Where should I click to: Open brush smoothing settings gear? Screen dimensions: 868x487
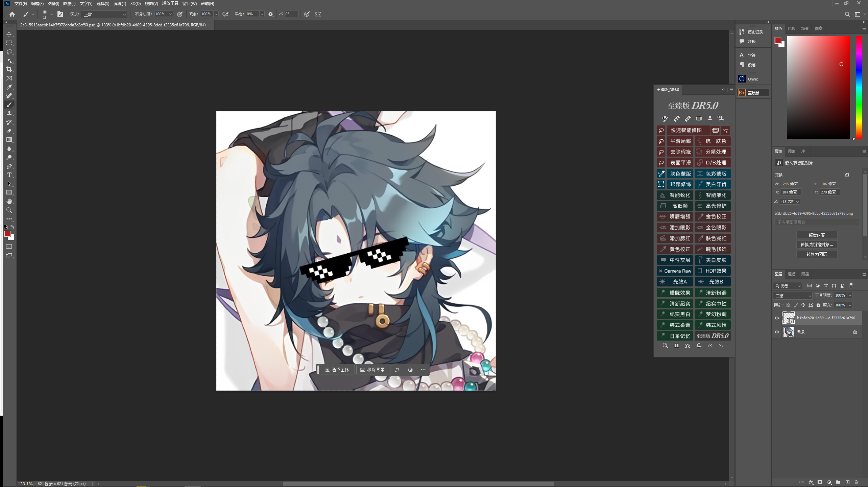point(271,14)
